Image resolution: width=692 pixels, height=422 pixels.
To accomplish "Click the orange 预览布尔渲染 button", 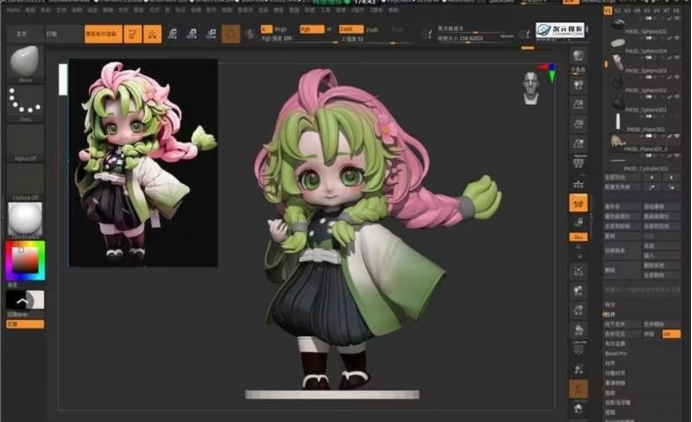I will pyautogui.click(x=103, y=34).
